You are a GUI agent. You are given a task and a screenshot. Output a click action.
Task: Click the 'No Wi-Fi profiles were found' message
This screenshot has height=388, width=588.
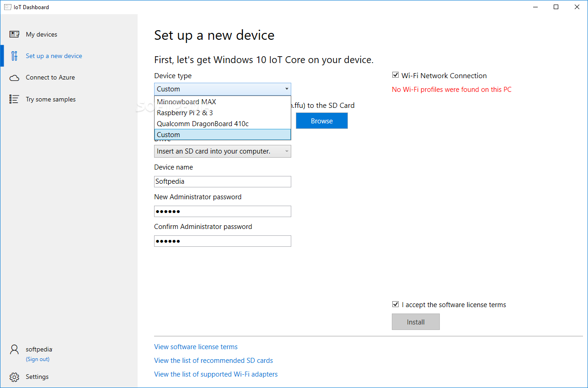coord(452,90)
